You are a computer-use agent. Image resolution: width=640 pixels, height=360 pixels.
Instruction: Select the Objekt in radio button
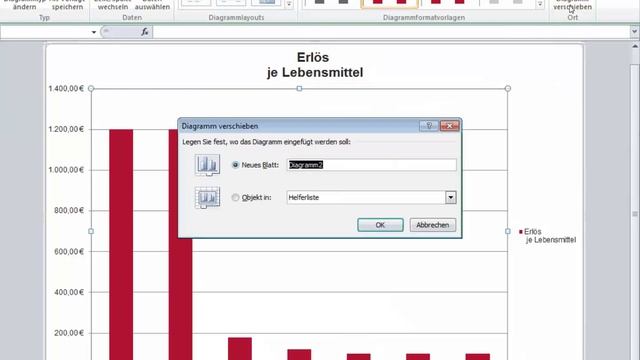[x=236, y=198]
